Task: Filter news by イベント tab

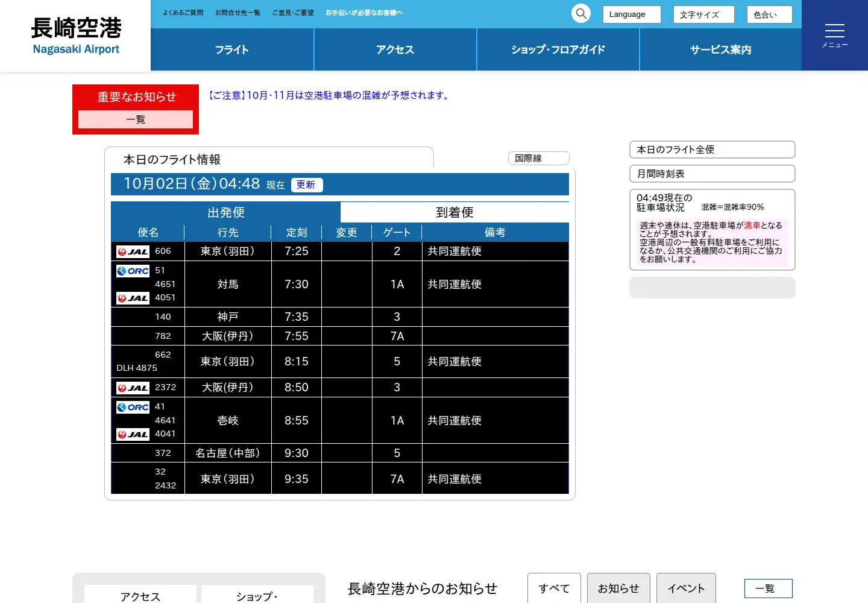Action: [686, 588]
